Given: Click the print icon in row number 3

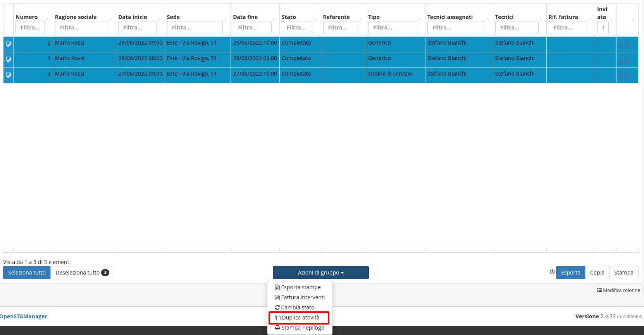Looking at the screenshot, I should tap(623, 75).
